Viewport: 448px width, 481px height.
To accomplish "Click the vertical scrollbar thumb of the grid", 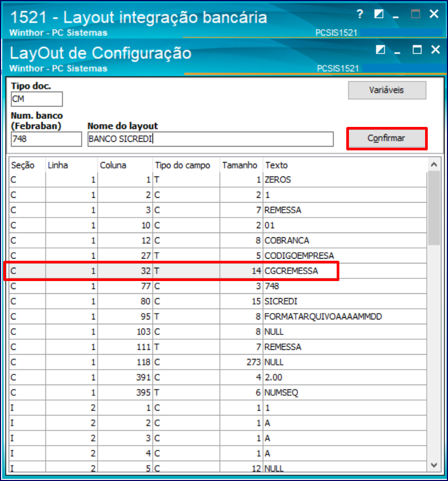I will [x=434, y=208].
